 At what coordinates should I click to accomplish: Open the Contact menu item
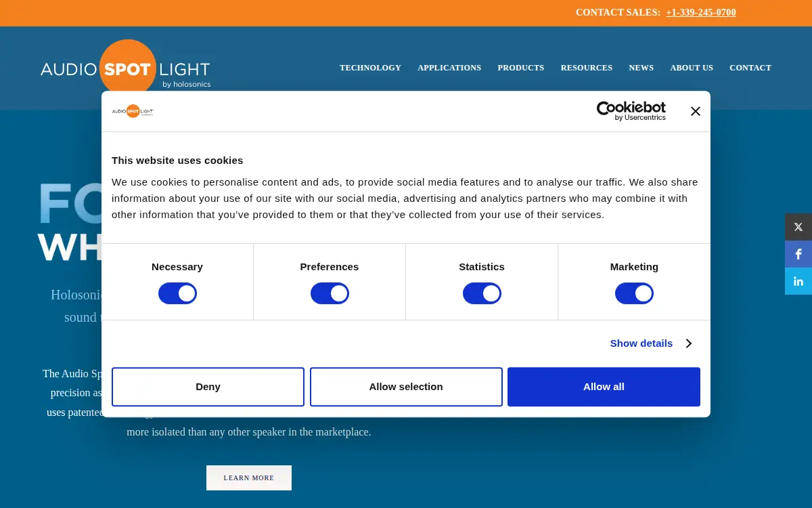point(750,68)
